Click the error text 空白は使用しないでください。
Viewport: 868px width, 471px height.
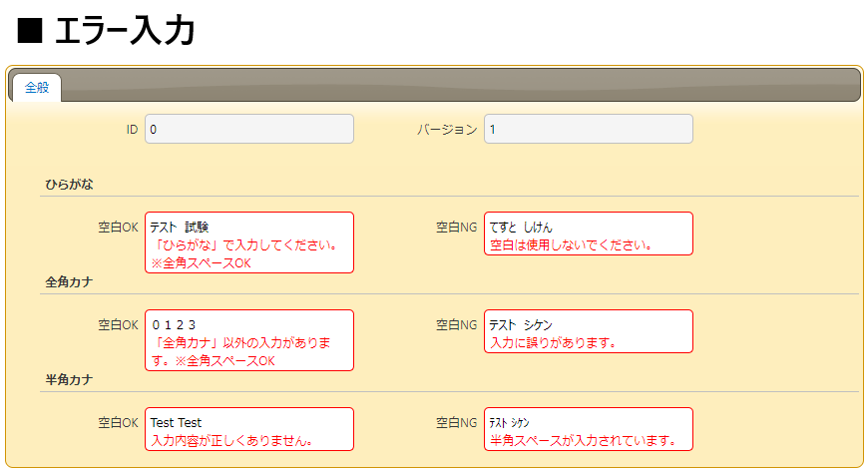coord(573,245)
